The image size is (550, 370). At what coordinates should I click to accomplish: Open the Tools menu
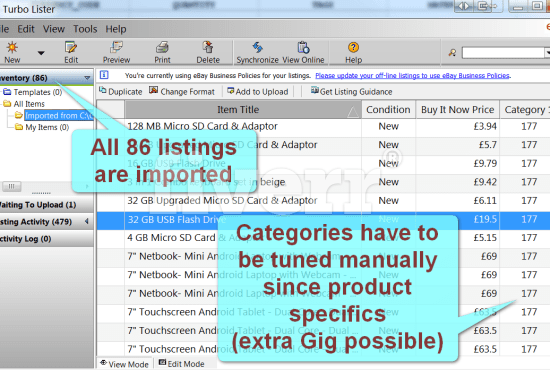tap(85, 29)
